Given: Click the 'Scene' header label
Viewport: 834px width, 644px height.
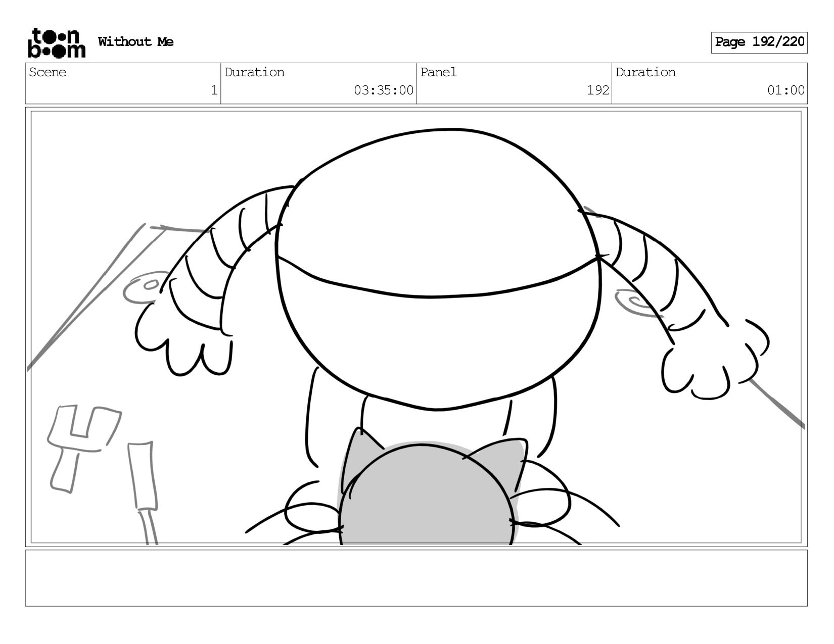Looking at the screenshot, I should tap(48, 72).
